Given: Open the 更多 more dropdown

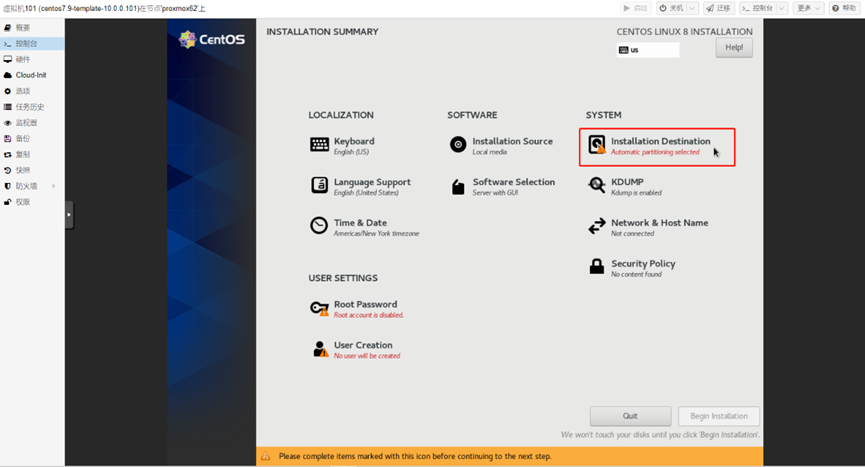Looking at the screenshot, I should tap(809, 8).
